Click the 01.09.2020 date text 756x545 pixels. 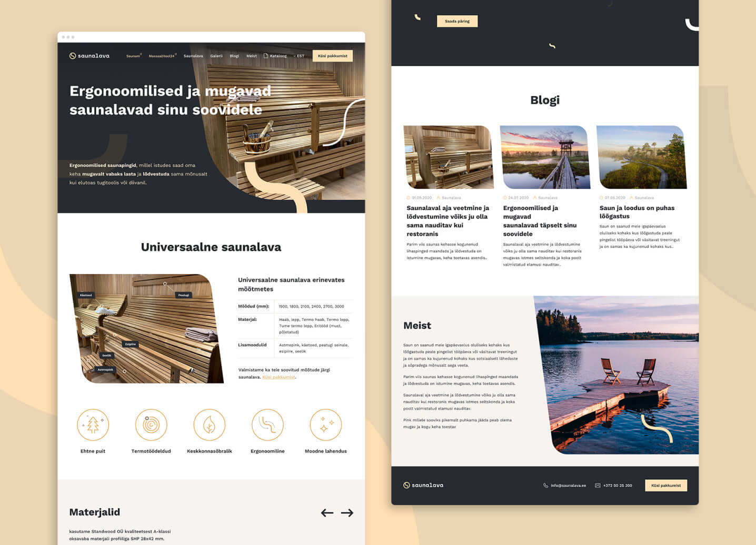pos(422,198)
